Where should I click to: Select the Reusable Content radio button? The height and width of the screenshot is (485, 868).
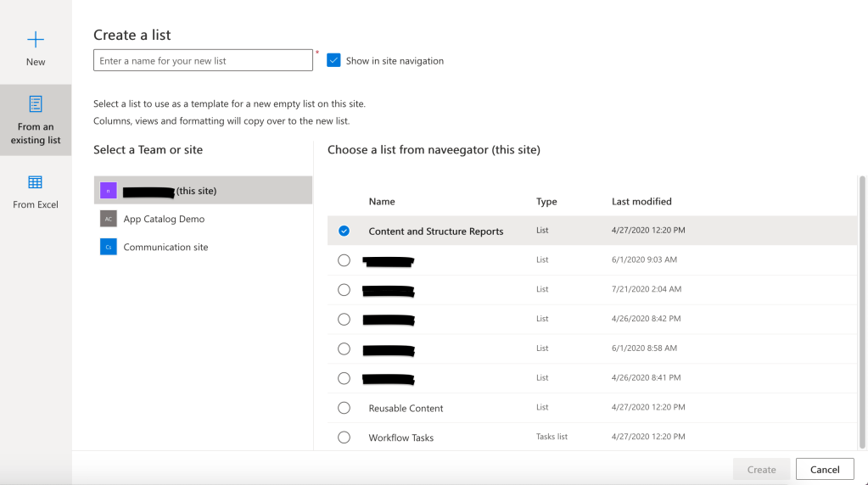[x=344, y=408]
